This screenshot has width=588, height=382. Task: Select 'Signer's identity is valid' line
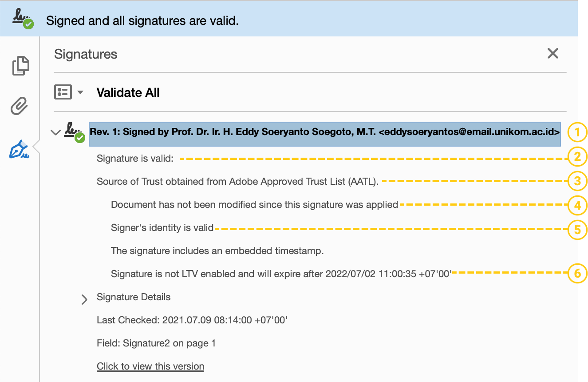(162, 228)
